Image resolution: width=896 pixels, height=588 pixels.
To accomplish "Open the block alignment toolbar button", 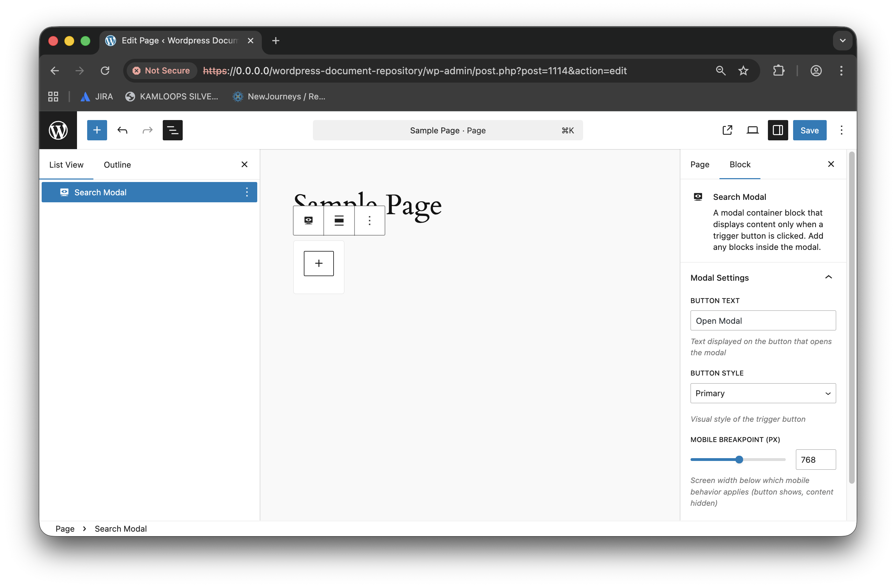I will click(x=339, y=220).
